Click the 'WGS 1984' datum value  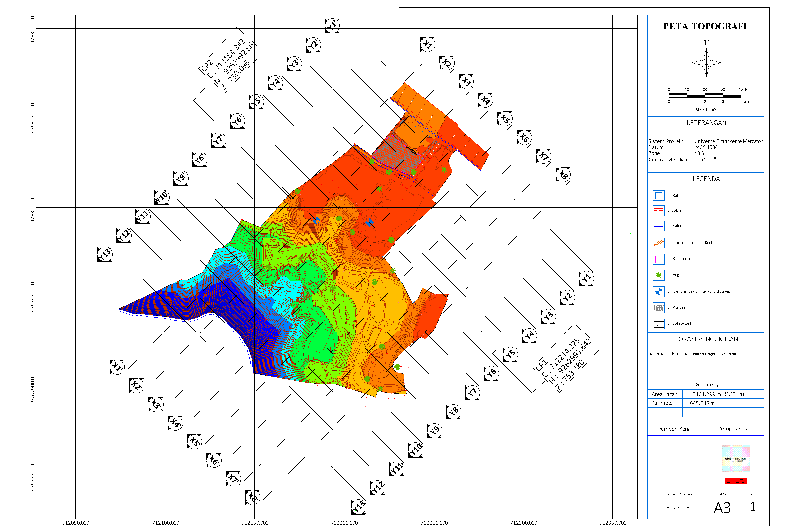[706, 147]
